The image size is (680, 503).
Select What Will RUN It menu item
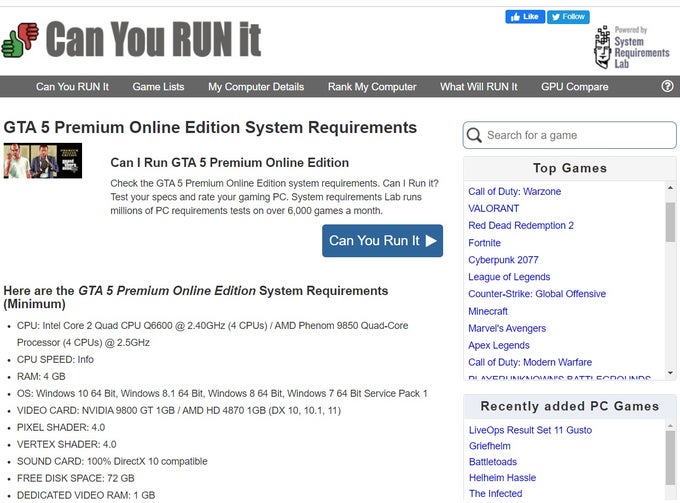(x=479, y=87)
